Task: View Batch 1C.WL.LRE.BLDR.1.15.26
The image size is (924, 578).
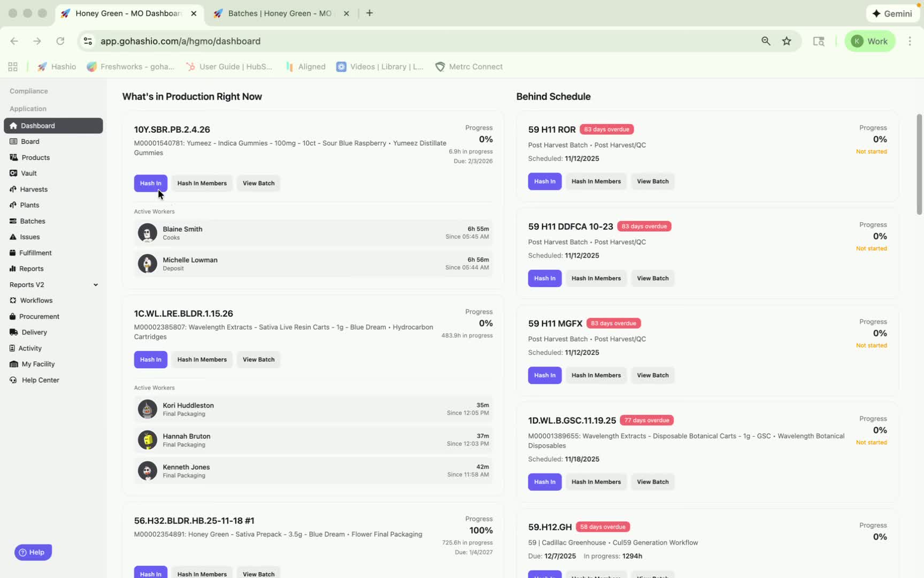Action: (259, 360)
